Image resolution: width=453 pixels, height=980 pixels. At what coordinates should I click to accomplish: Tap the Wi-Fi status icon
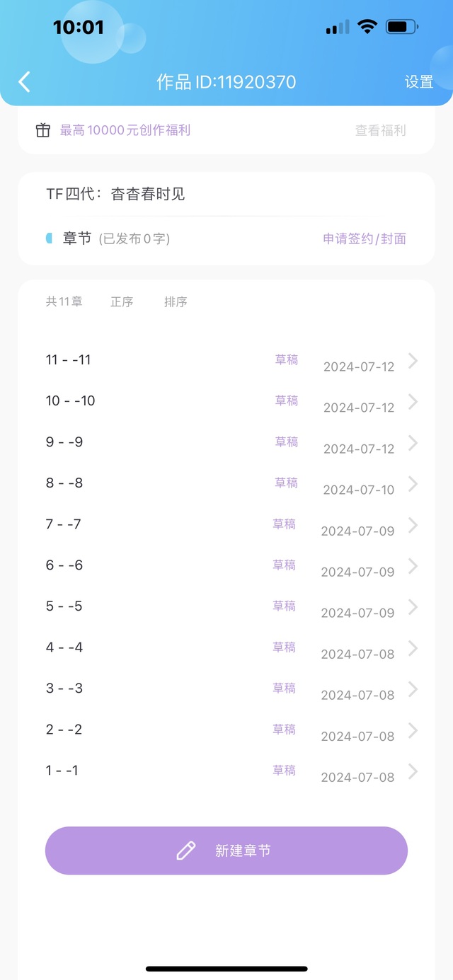[x=367, y=27]
